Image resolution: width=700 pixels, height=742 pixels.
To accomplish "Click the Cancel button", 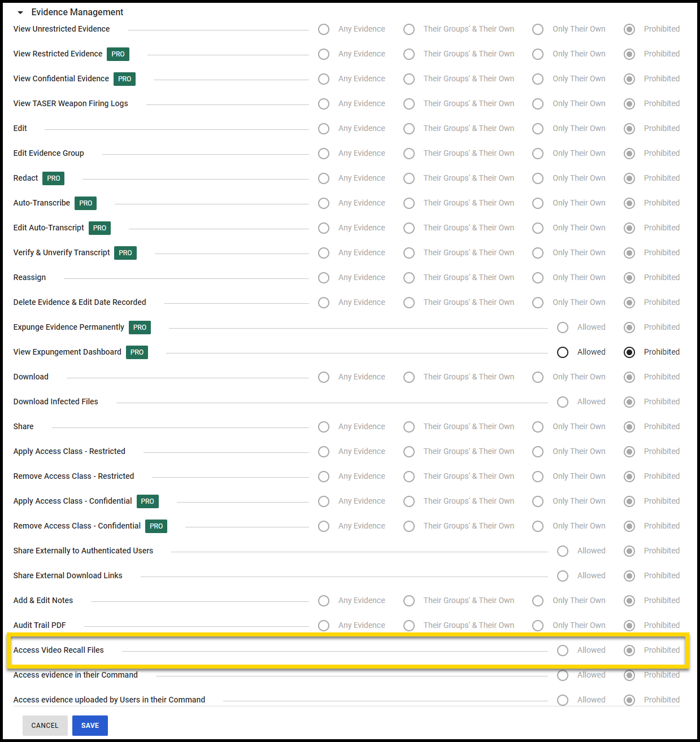I will tap(45, 726).
